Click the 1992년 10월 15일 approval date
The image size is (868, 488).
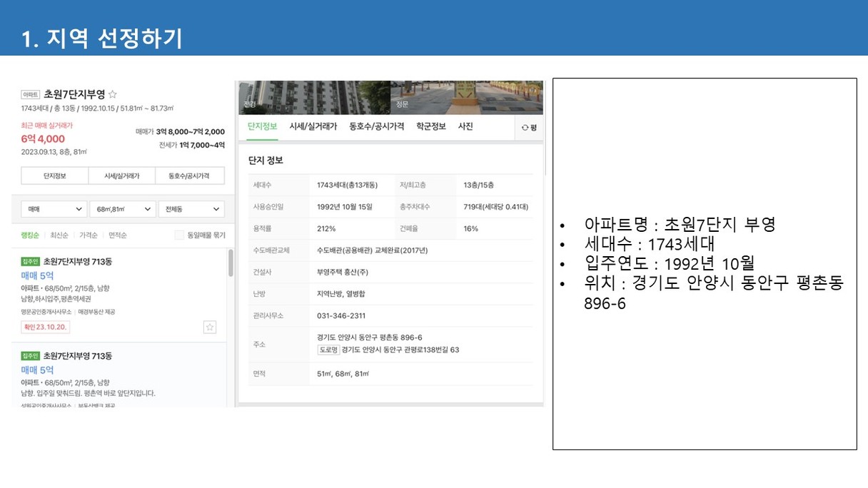(x=345, y=207)
